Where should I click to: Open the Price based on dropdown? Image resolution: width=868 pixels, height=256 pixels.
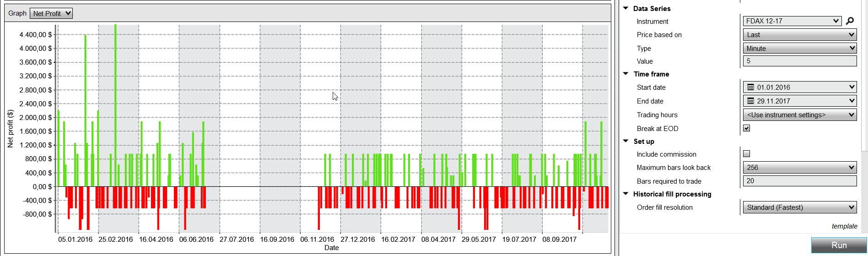click(x=800, y=35)
